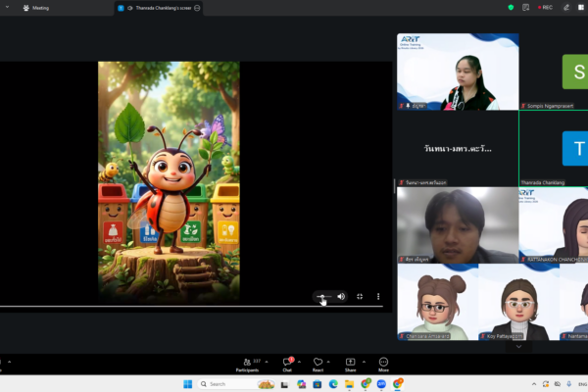
Task: Change the view layout icon at top right
Action: 581,7
